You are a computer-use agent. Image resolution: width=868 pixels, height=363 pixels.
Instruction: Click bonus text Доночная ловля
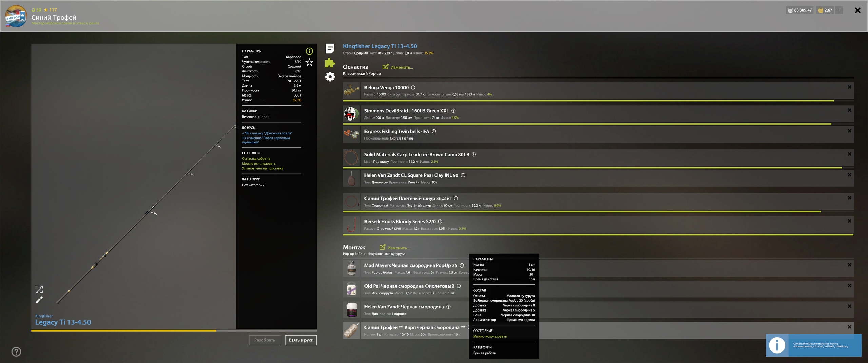267,133
